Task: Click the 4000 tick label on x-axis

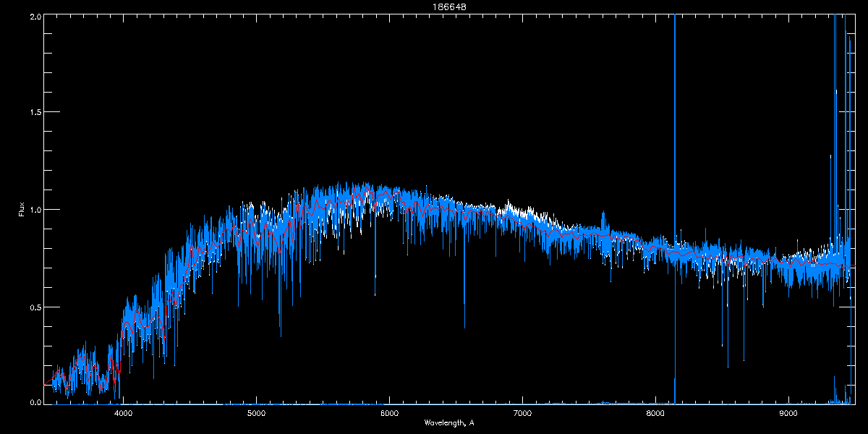Action: click(123, 413)
